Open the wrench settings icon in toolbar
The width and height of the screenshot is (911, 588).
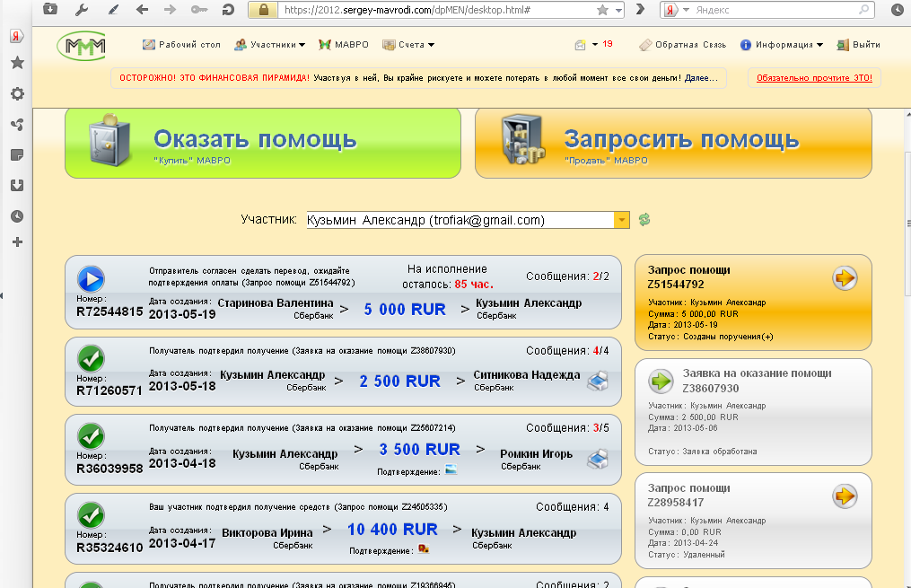click(82, 9)
